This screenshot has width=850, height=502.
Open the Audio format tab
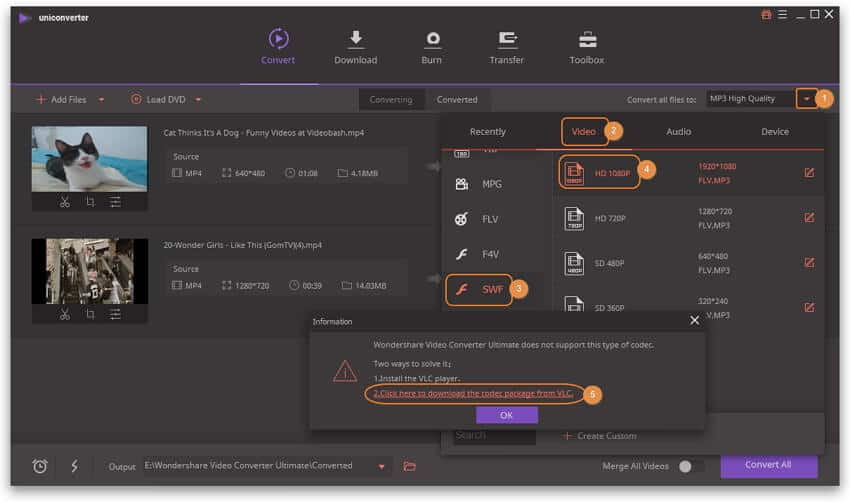pos(679,132)
